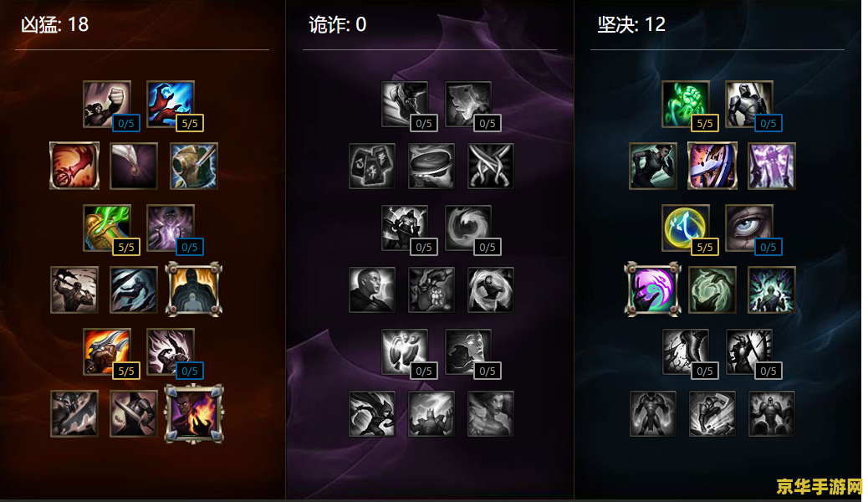The height and width of the screenshot is (502, 868).
Task: Select the armored knight Unyielding mastery 0/5
Action: coord(749,105)
